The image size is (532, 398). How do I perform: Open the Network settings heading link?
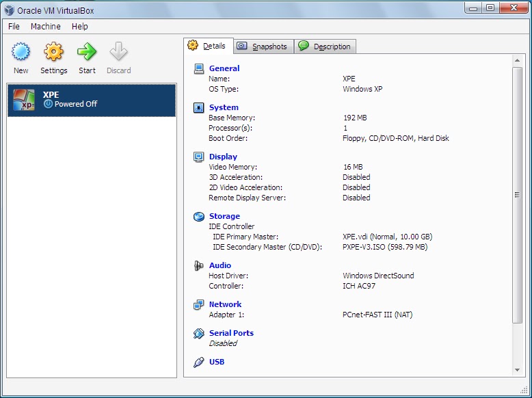(x=225, y=304)
